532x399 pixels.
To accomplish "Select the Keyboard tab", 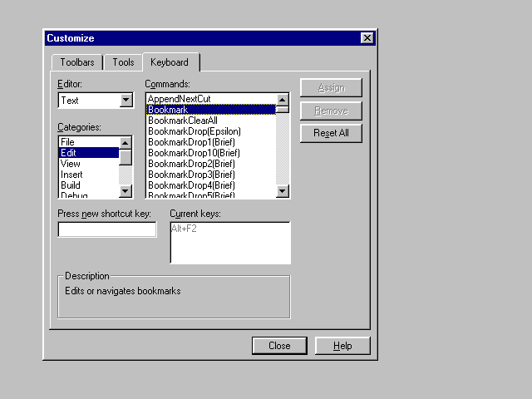I will [170, 62].
